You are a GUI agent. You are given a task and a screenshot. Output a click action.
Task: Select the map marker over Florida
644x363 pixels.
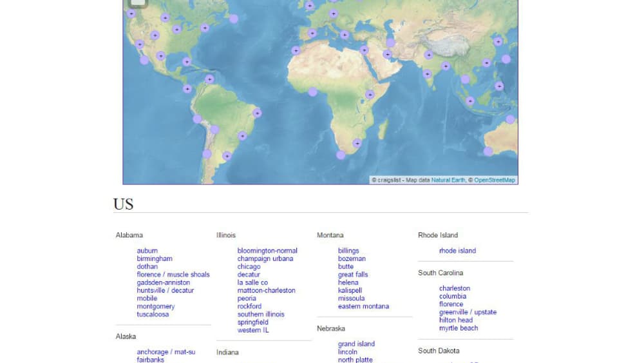(187, 62)
